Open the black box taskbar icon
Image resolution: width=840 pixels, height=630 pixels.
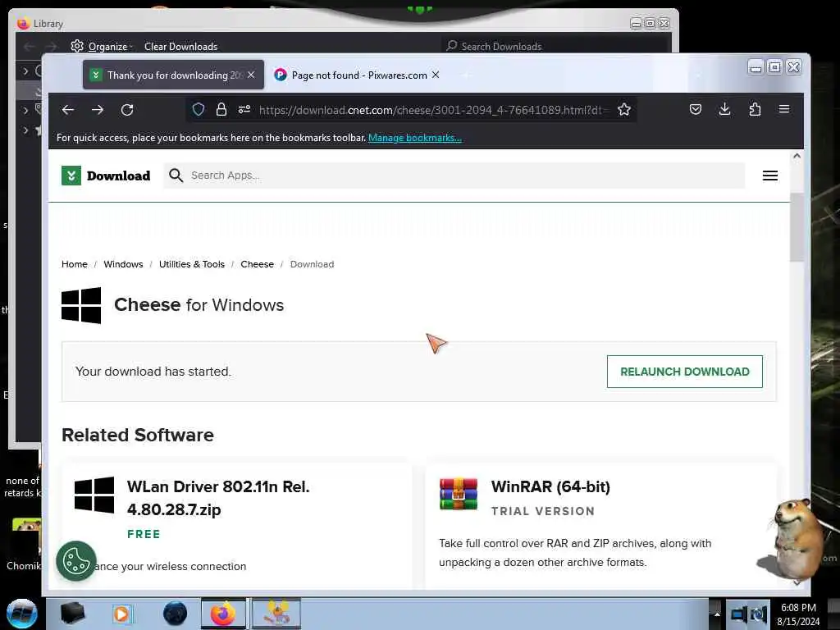72,614
